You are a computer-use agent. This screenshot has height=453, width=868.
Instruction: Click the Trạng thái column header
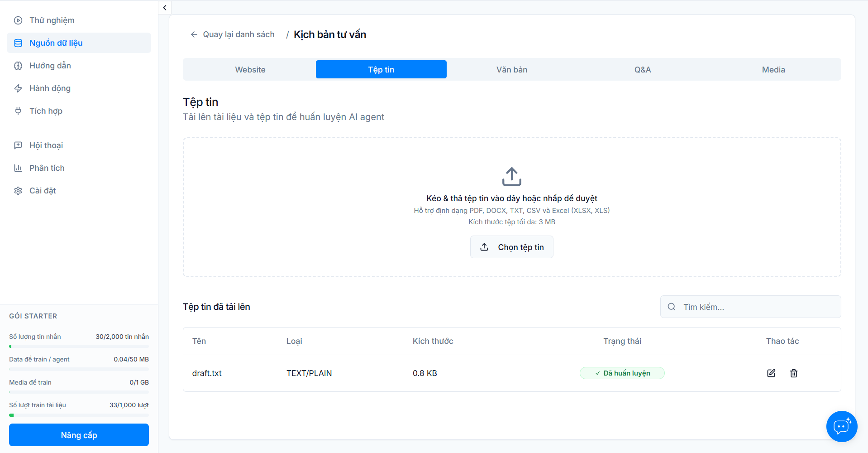point(622,341)
